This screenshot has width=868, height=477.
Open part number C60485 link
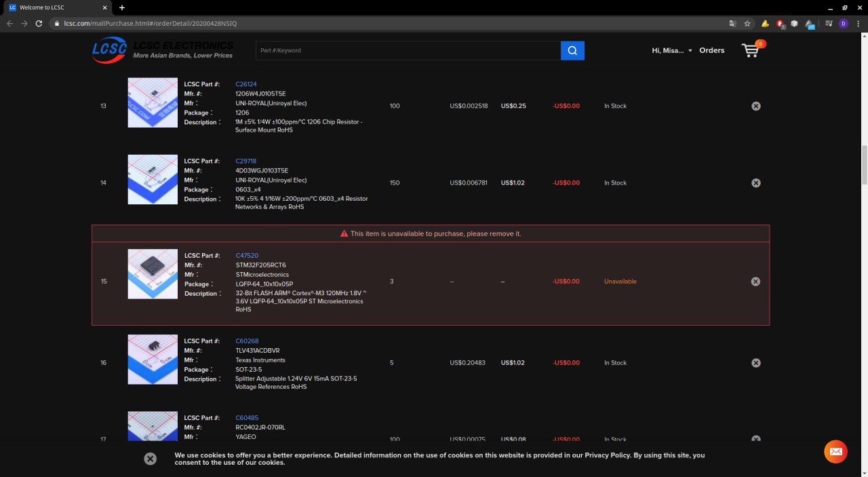(247, 418)
